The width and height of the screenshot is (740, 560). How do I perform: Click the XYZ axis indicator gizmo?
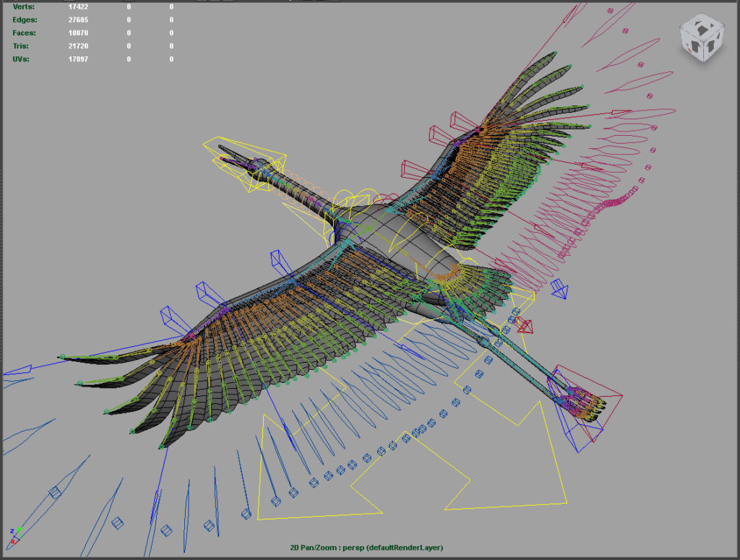[13, 535]
